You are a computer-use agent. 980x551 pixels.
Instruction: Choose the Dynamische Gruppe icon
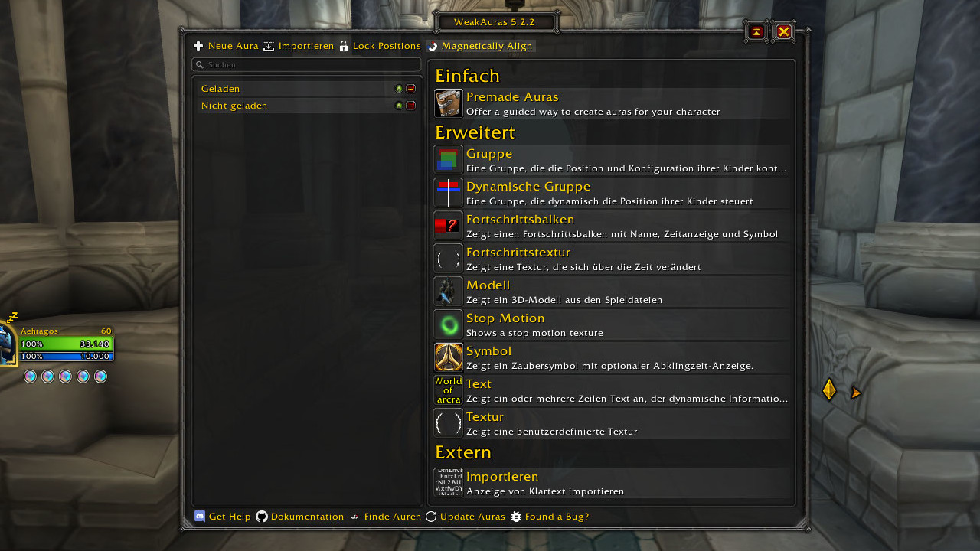448,193
